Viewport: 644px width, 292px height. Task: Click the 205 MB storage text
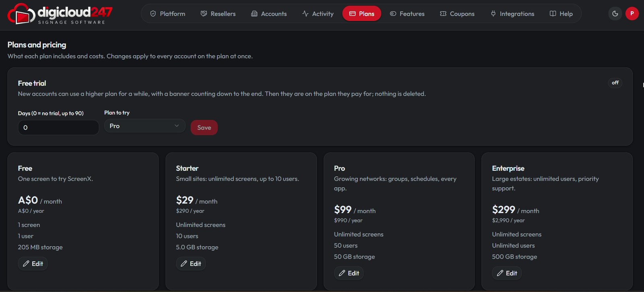pyautogui.click(x=40, y=247)
